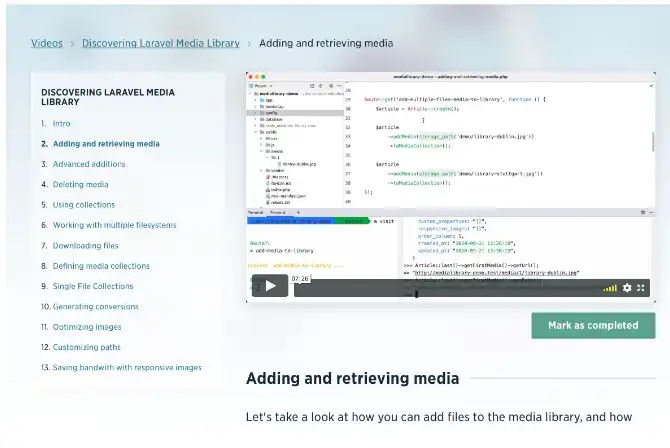Open video settings gear
Image resolution: width=670 pixels, height=448 pixels.
point(627,288)
